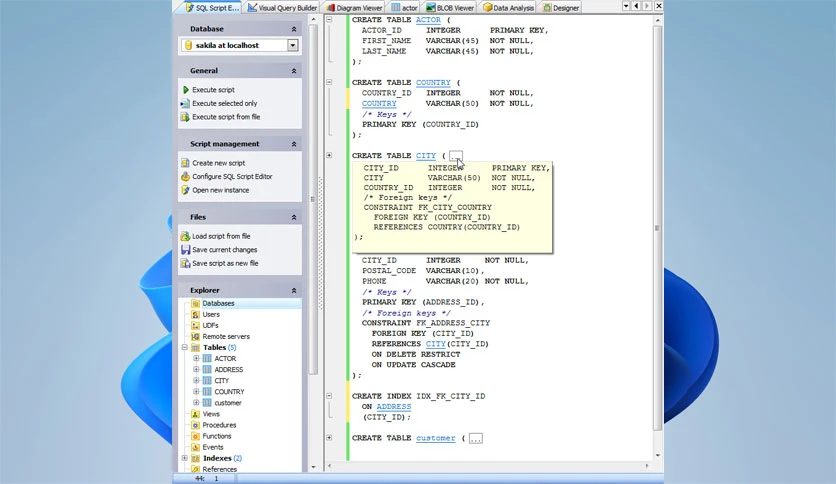Open the tab list dropdown arrow
This screenshot has height=484, width=836.
coord(626,6)
